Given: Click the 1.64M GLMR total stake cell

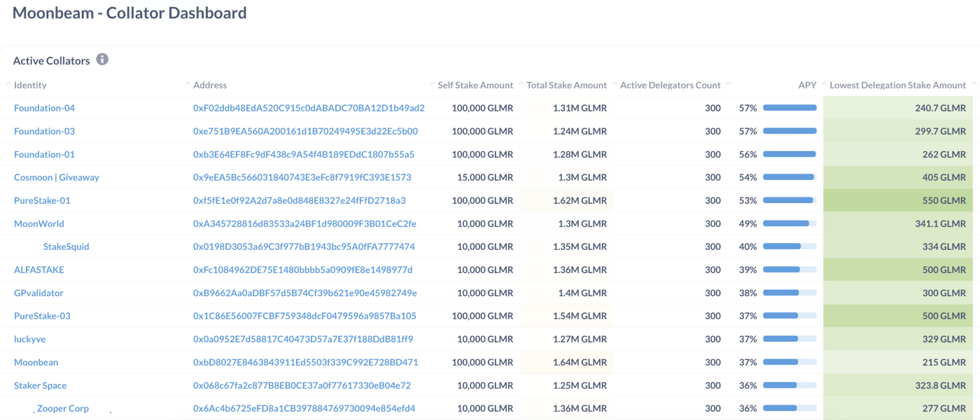Looking at the screenshot, I should (x=566, y=362).
